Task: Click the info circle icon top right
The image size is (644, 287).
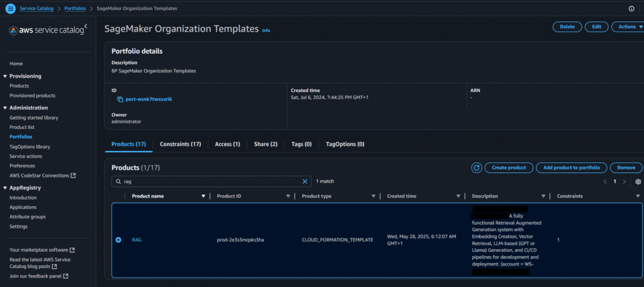Action: [631, 9]
